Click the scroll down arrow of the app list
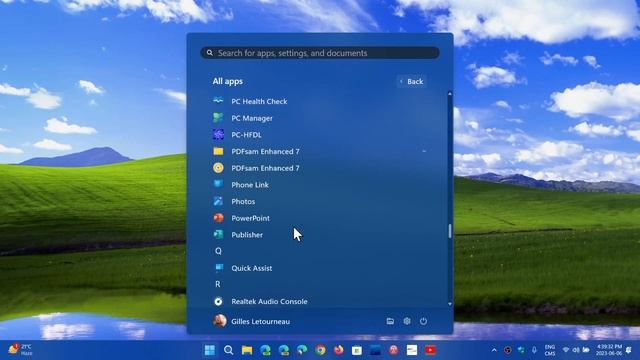Viewport: 640px width, 360px height. point(450,304)
